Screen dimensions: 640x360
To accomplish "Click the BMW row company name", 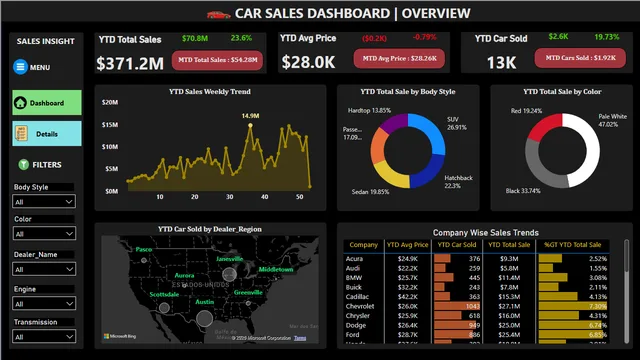I will click(353, 278).
